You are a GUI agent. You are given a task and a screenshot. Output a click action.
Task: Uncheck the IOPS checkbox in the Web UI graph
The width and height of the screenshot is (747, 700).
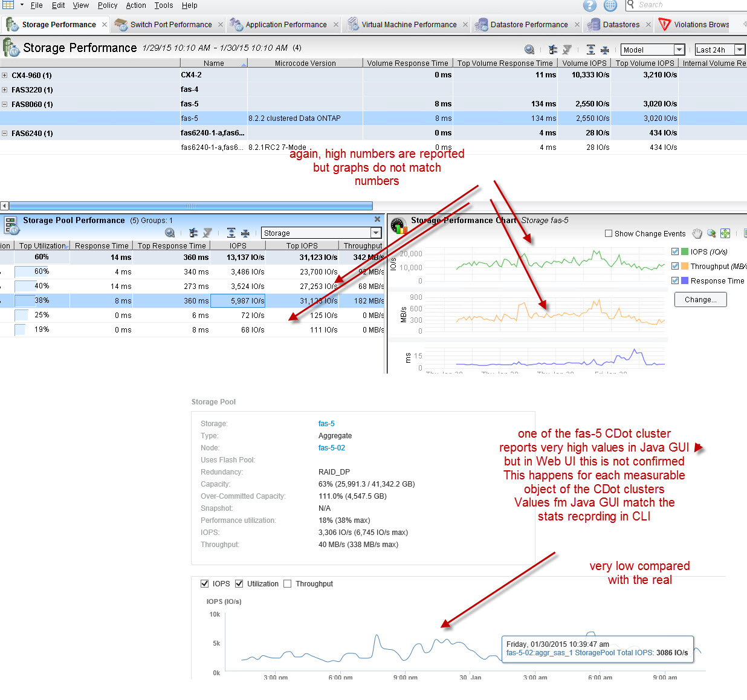204,584
